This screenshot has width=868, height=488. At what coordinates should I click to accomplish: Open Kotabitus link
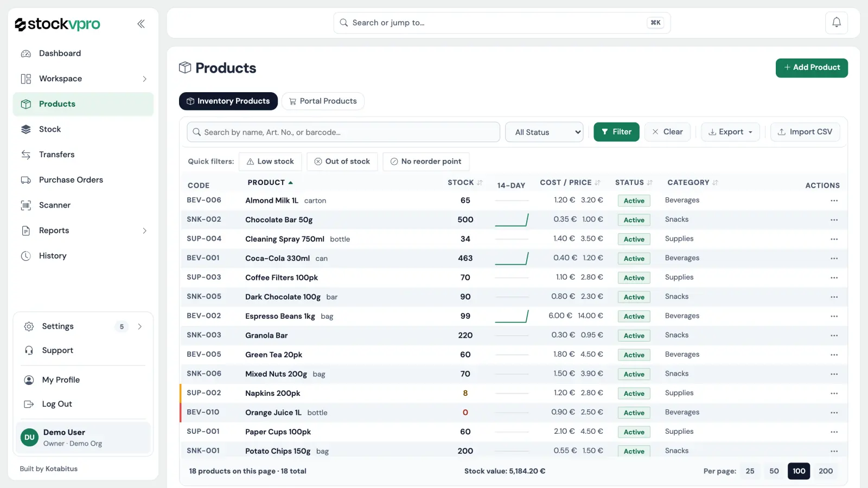point(61,469)
